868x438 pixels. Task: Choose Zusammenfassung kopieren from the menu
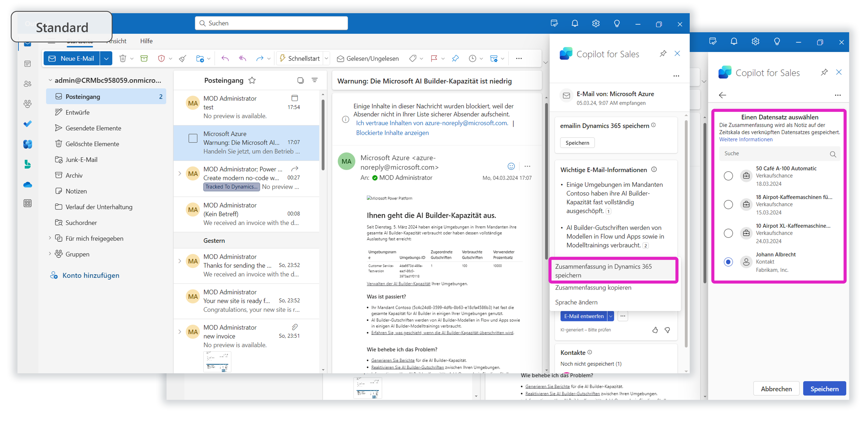[x=593, y=287]
